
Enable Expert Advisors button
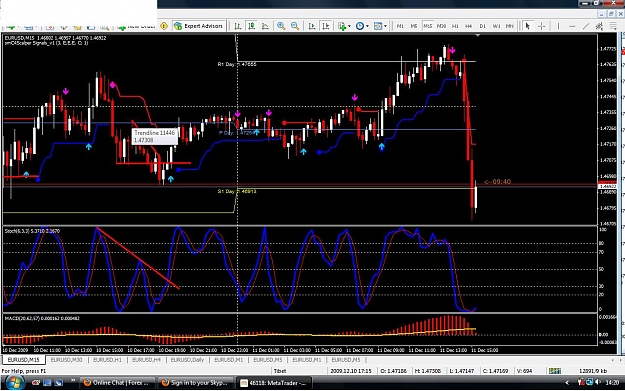199,26
